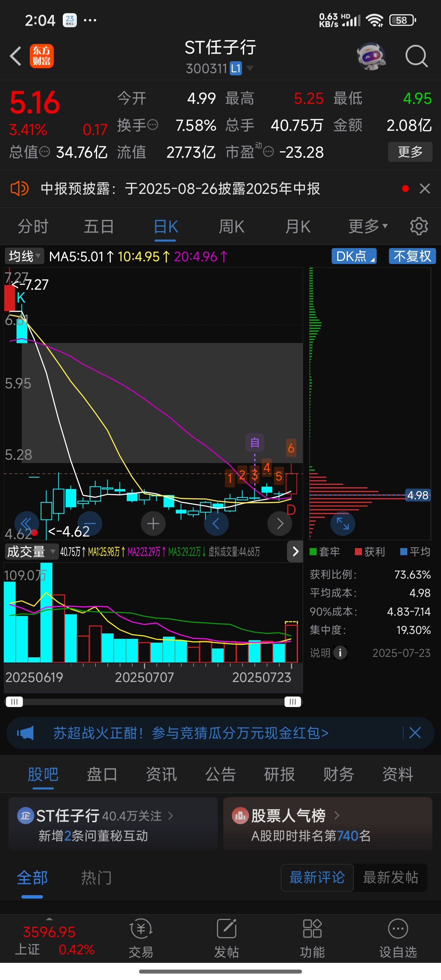Screen dimensions: 441x980
Task: Open the 公告 announcements tab
Action: click(220, 774)
